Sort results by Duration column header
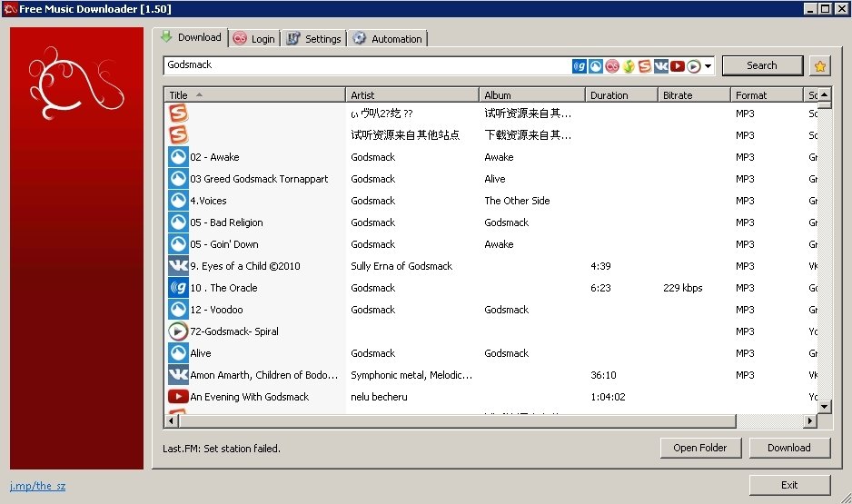Image resolution: width=852 pixels, height=504 pixels. pyautogui.click(x=621, y=95)
